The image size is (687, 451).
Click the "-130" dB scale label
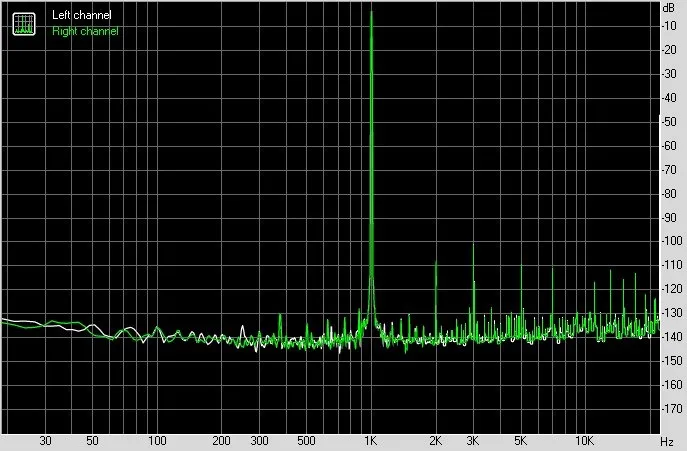(672, 313)
